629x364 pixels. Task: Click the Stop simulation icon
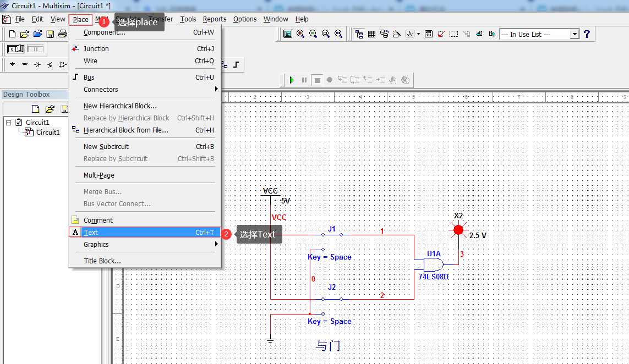pyautogui.click(x=317, y=80)
